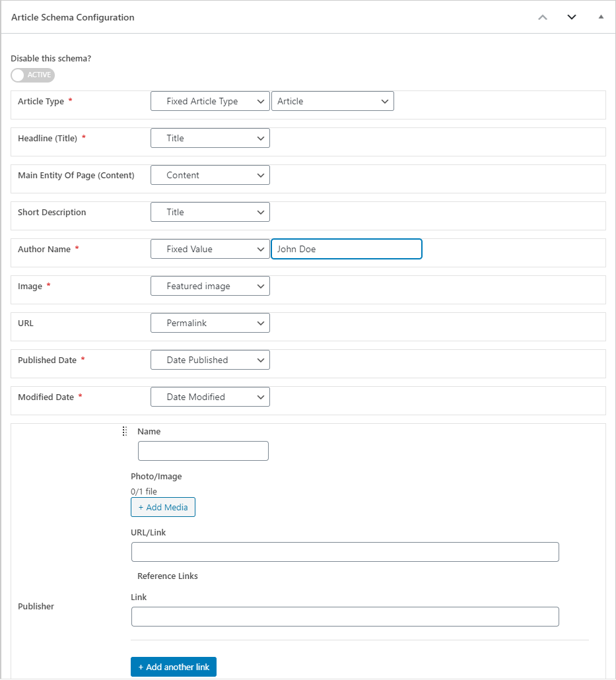Screen dimensions: 616x680
Task: Open Author Name Fixed Value dropdown
Action: click(210, 249)
